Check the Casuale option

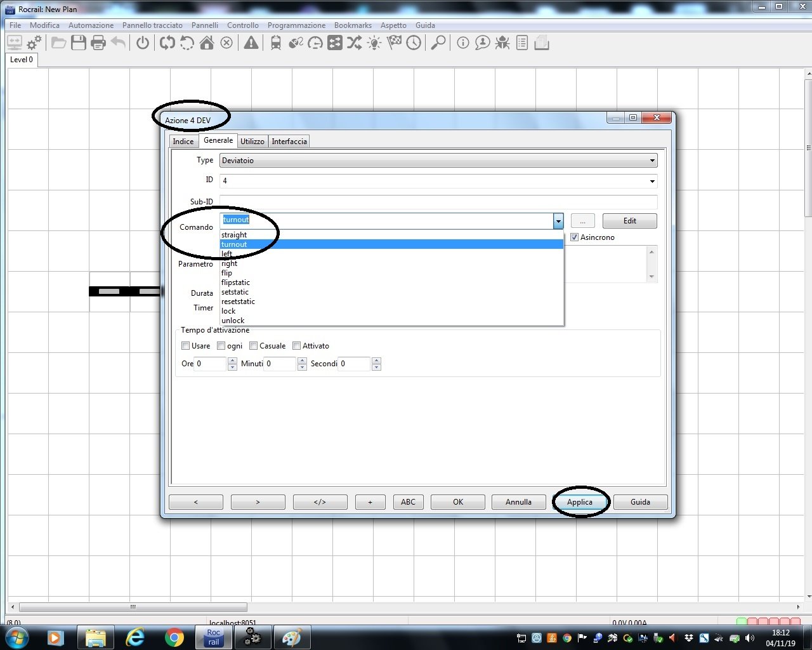pos(254,346)
